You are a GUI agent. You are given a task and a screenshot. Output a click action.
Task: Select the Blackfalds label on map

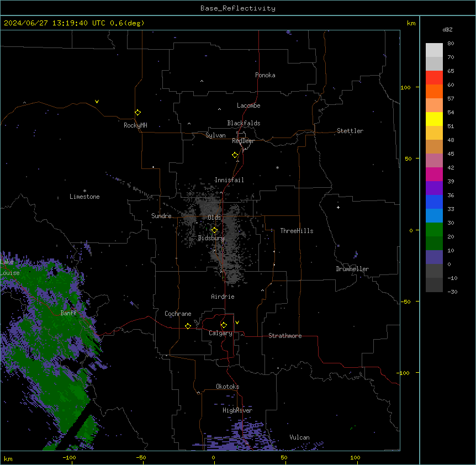coord(244,123)
